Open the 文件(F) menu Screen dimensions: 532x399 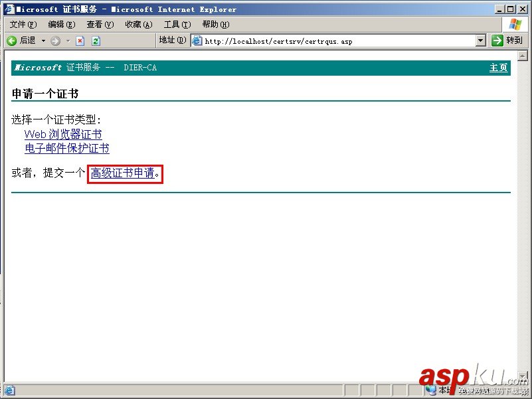pos(23,25)
